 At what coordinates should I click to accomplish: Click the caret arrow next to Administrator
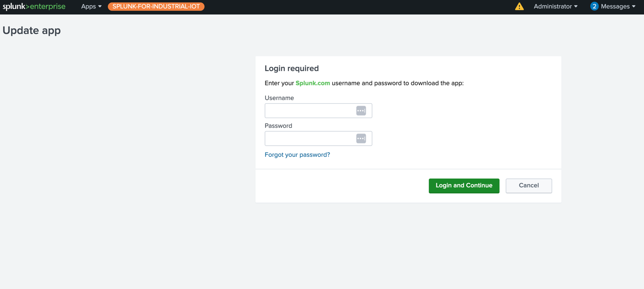click(x=576, y=7)
